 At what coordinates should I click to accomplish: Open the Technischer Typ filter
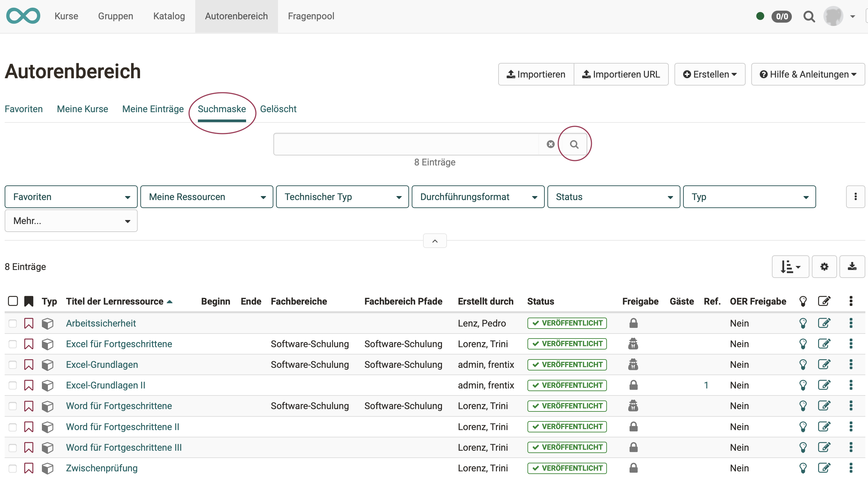point(342,197)
